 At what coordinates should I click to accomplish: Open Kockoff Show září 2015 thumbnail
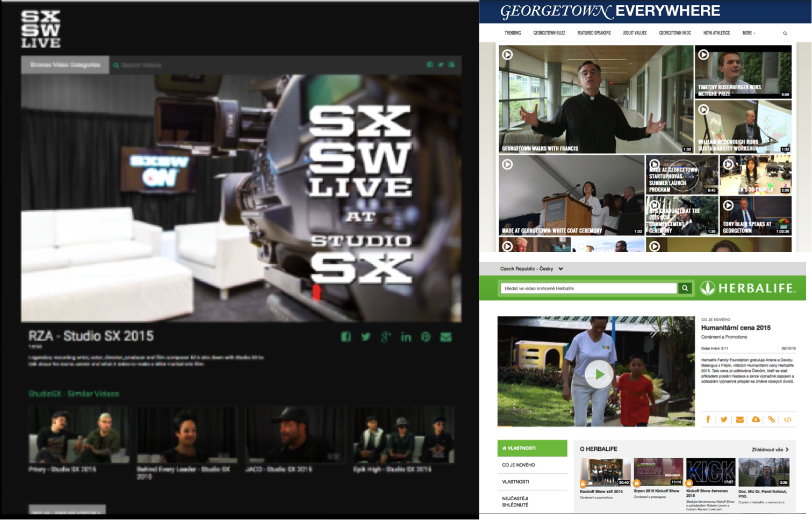(x=605, y=472)
